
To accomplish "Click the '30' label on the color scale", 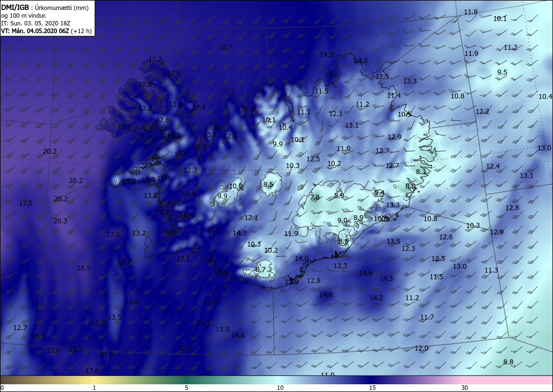I will click(465, 388).
